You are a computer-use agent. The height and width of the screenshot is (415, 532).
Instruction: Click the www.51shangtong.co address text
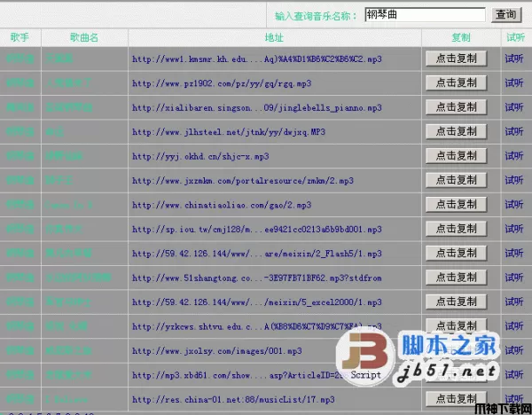coord(257,278)
